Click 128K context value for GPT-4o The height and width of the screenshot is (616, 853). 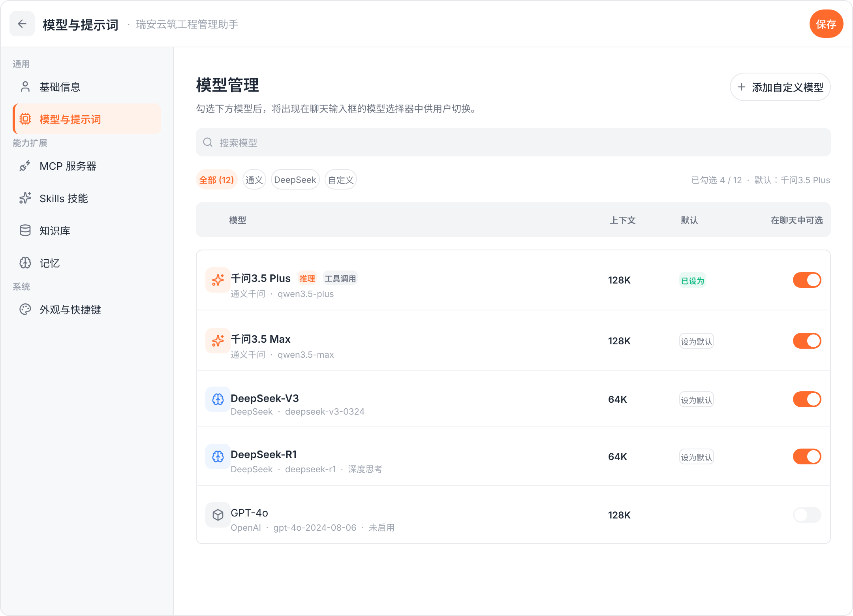point(619,515)
